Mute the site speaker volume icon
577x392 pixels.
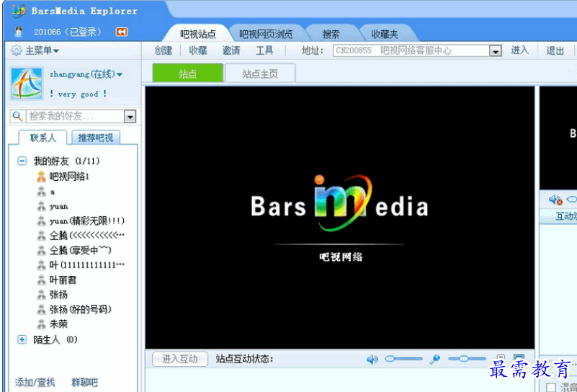(372, 359)
